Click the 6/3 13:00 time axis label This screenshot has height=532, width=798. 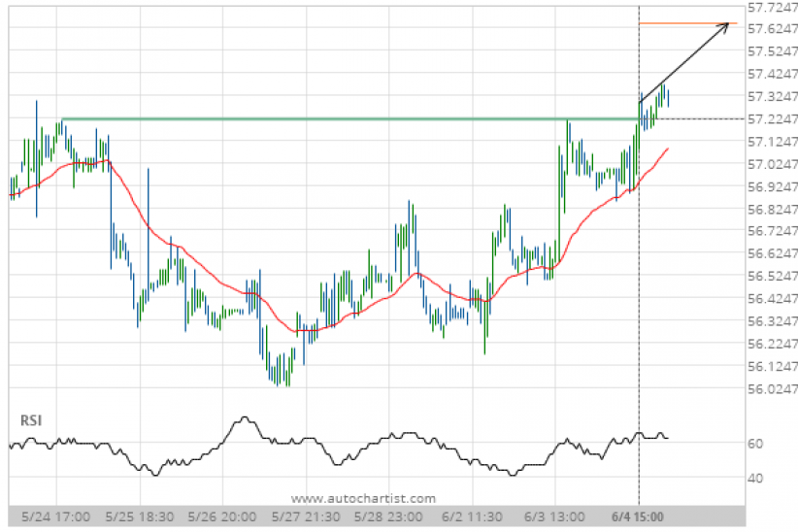(554, 517)
